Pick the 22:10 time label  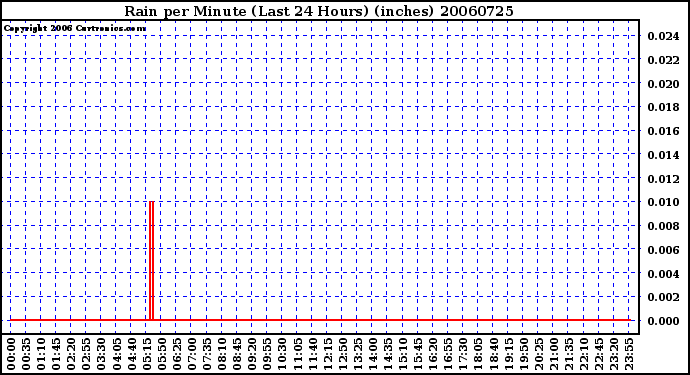583,354
